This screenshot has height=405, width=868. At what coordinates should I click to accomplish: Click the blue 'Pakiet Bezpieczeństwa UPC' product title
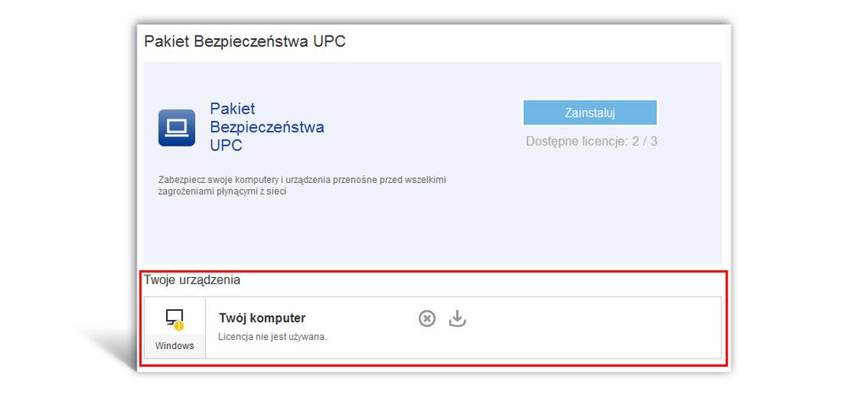click(x=267, y=127)
